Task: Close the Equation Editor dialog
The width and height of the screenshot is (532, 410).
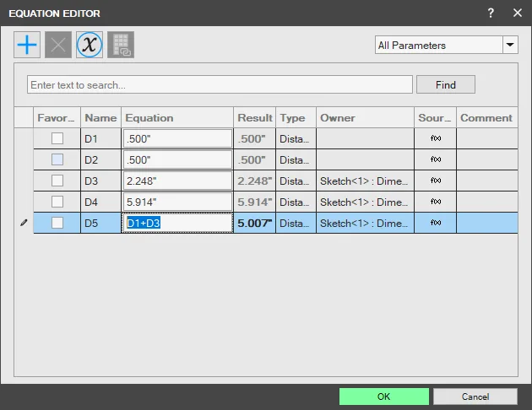Action: click(x=518, y=13)
